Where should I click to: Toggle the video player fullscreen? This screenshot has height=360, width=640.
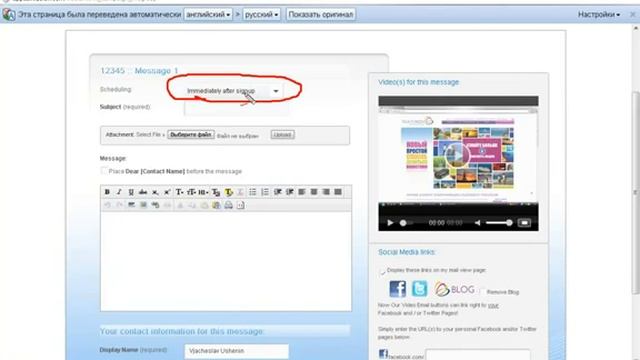tap(524, 223)
